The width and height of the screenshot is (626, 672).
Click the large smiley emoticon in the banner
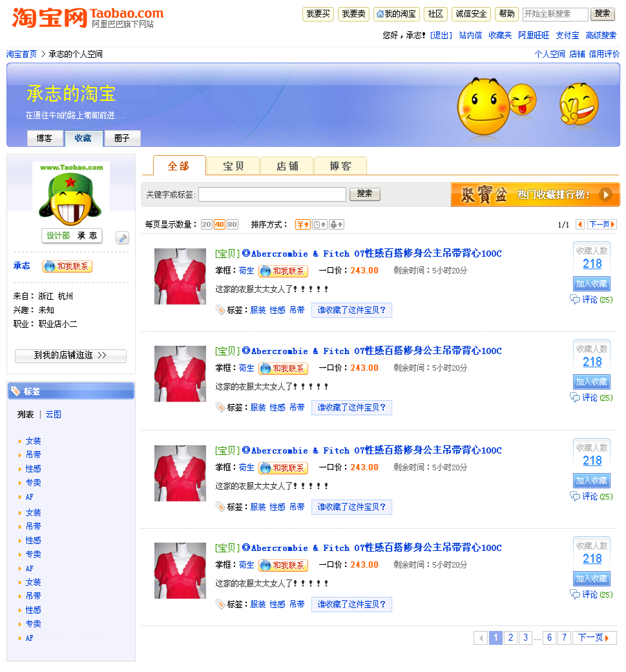[x=483, y=106]
